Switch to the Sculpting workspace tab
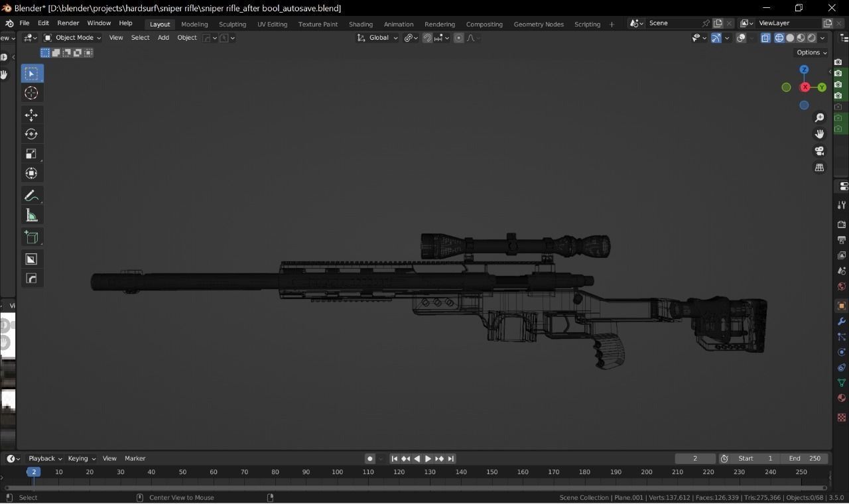The width and height of the screenshot is (849, 504). [x=232, y=24]
